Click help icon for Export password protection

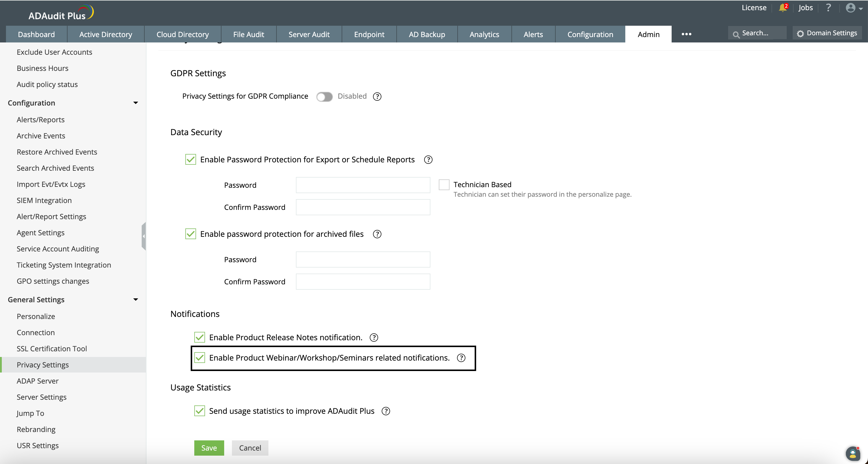point(428,160)
